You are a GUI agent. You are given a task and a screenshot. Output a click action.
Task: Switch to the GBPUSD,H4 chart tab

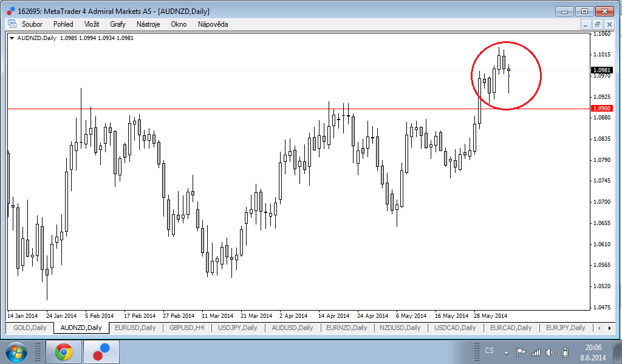[x=187, y=328]
